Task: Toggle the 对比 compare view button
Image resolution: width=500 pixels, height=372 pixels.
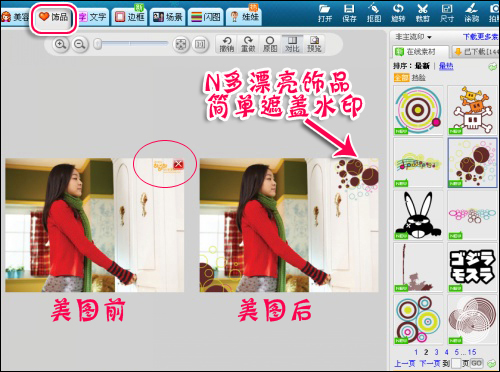Action: tap(292, 44)
